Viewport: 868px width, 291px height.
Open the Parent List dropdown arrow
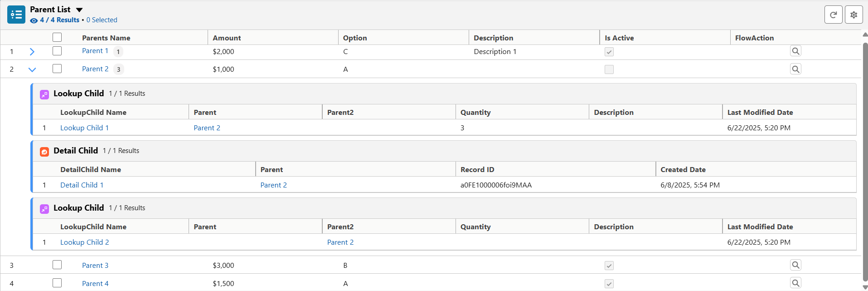click(x=79, y=10)
